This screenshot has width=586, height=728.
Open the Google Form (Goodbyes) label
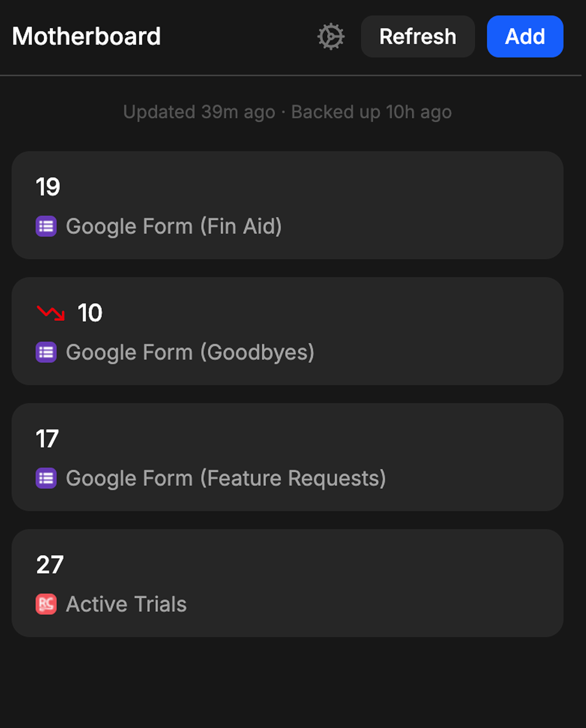tap(190, 352)
